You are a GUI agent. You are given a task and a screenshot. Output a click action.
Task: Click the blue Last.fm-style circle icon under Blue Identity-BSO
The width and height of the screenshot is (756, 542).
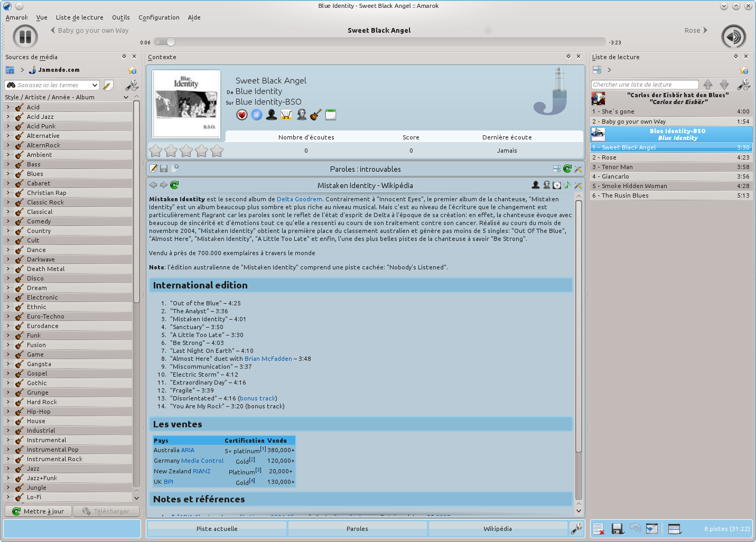point(257,115)
